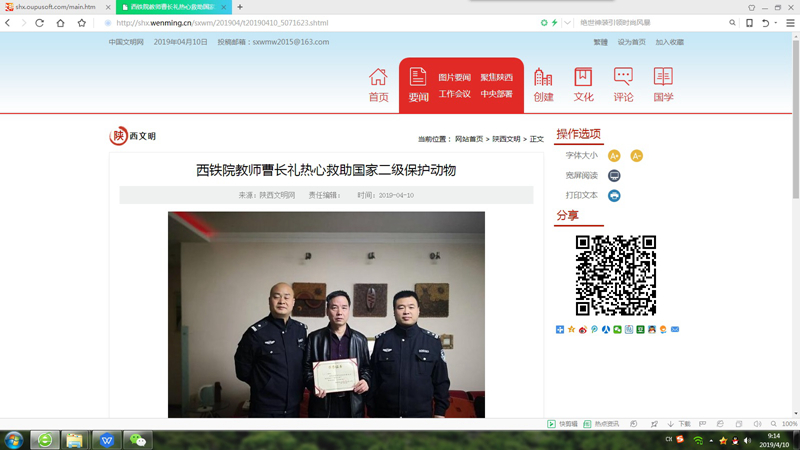
Task: Expand the address bar dropdown arrow
Action: [x=567, y=22]
